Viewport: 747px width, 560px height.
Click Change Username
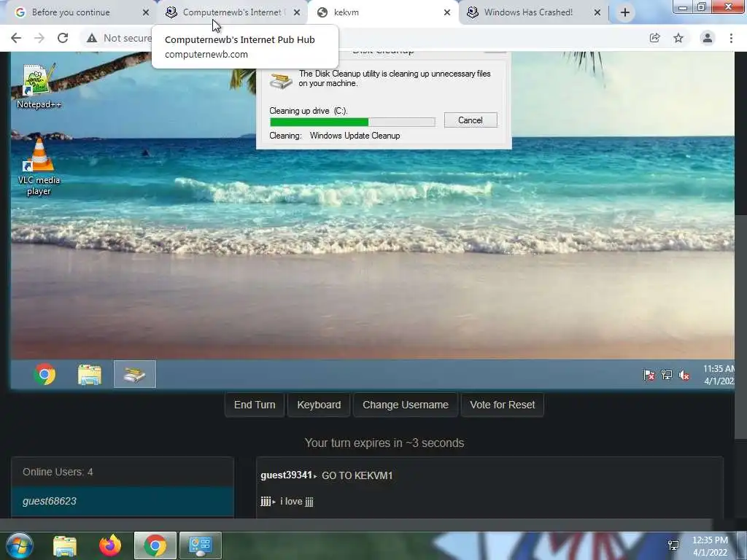pos(406,405)
